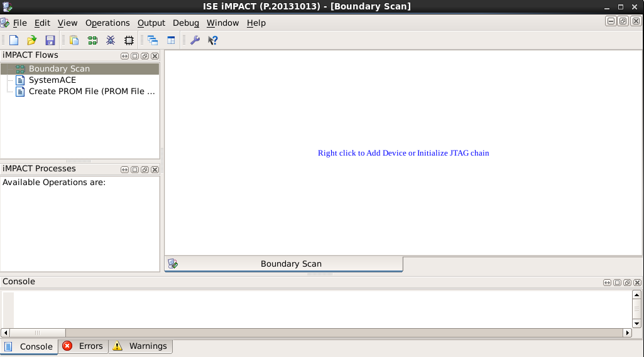This screenshot has height=357, width=644.
Task: Maximize the iMPACT Processes panel
Action: click(134, 169)
